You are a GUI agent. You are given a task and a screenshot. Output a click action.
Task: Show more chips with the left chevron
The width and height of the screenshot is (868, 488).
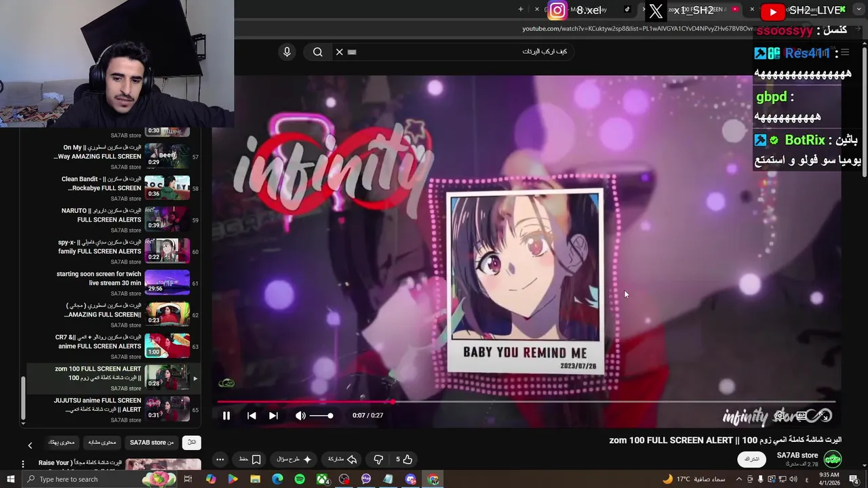30,445
